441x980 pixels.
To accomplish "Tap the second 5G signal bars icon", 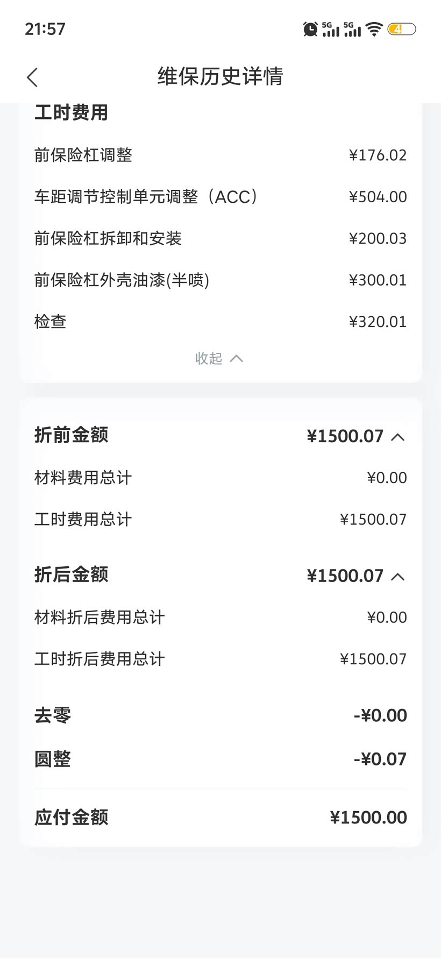I will coord(352,29).
